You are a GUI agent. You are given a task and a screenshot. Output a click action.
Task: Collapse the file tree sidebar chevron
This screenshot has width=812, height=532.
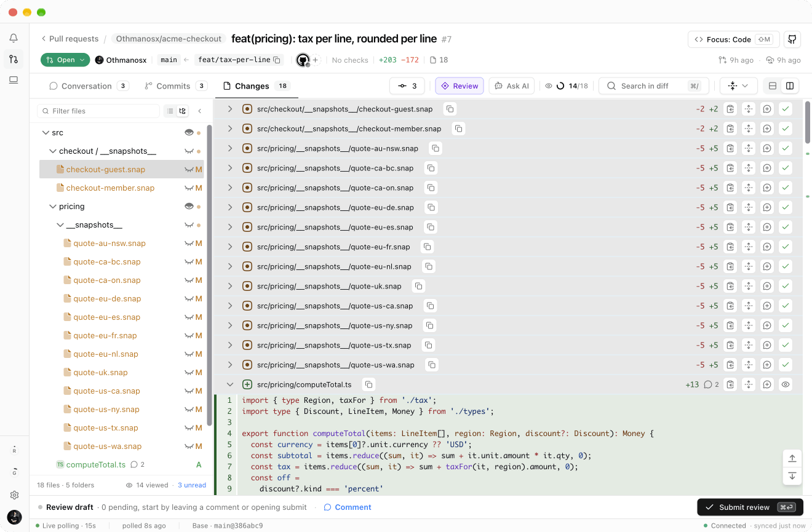pos(200,111)
